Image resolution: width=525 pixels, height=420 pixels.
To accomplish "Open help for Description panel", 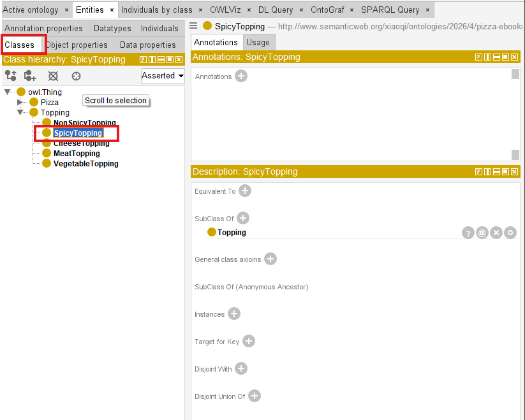I will pos(479,172).
